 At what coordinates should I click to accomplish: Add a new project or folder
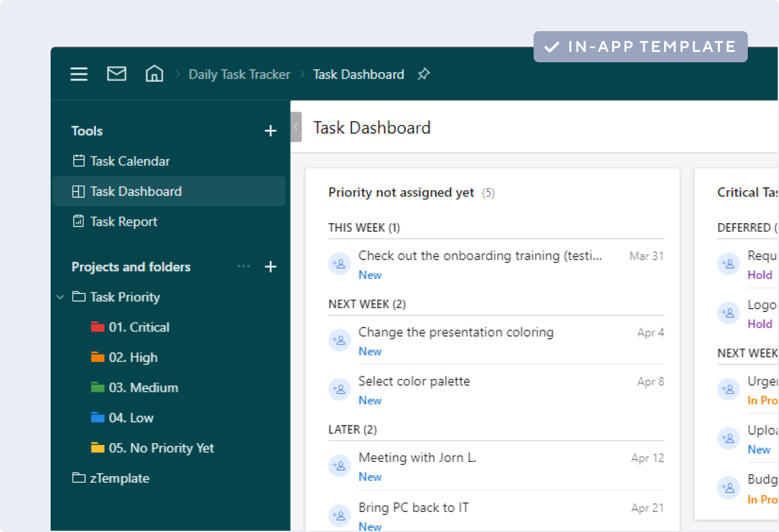(x=271, y=267)
